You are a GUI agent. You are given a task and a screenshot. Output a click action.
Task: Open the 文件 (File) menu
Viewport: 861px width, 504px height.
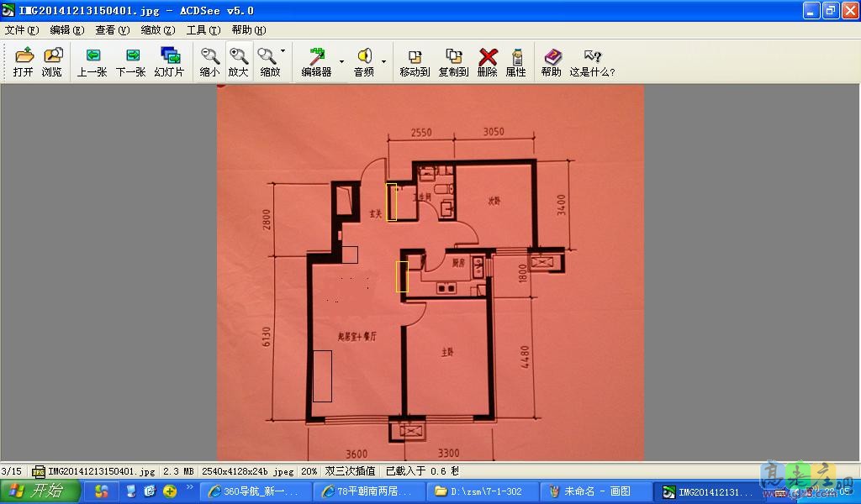pos(21,29)
